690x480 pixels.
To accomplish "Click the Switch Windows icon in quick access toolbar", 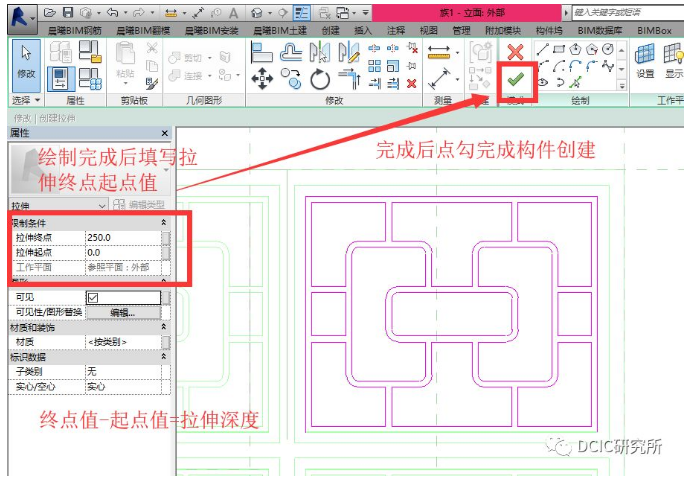I will 343,13.
